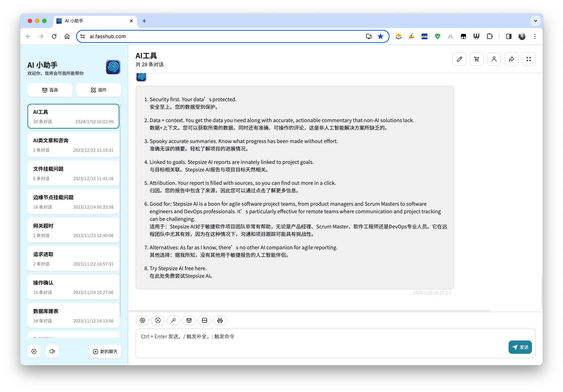Click the image break icon above input

click(x=204, y=320)
